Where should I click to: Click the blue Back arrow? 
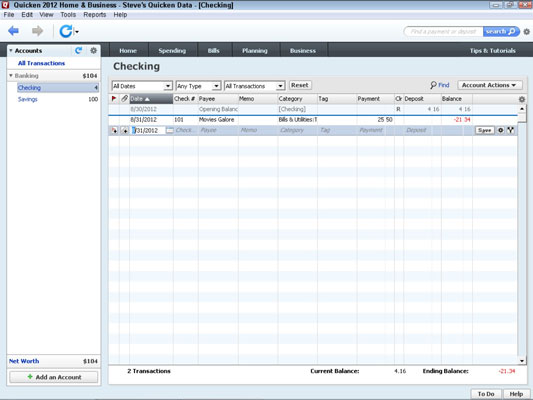13,31
